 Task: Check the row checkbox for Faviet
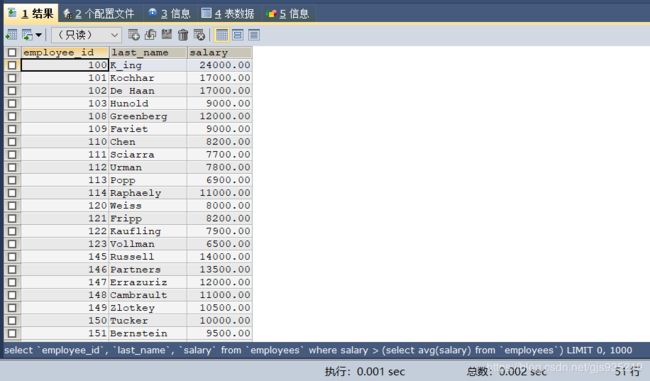point(12,129)
